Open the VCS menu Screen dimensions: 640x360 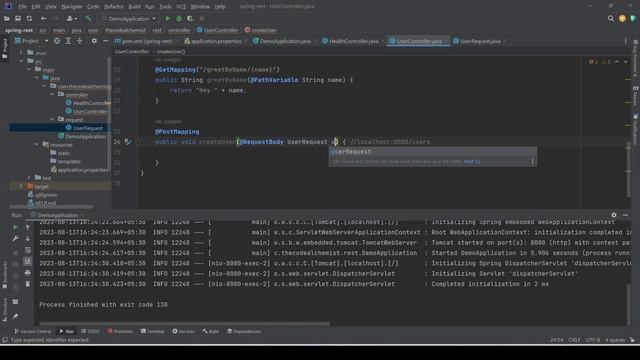point(181,7)
